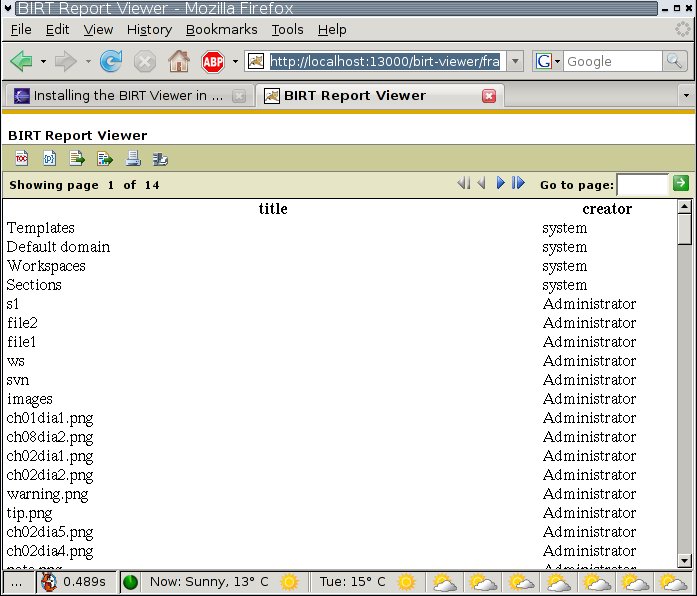Click the print report icon
This screenshot has height=596, width=697.
[x=133, y=158]
